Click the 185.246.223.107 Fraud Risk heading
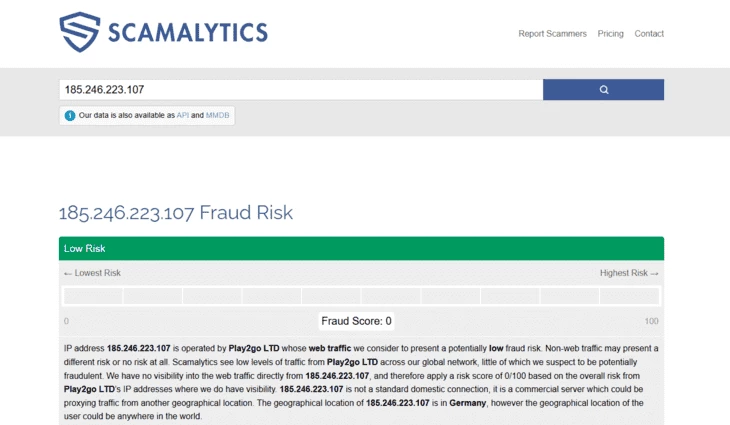The width and height of the screenshot is (730, 425). 176,212
